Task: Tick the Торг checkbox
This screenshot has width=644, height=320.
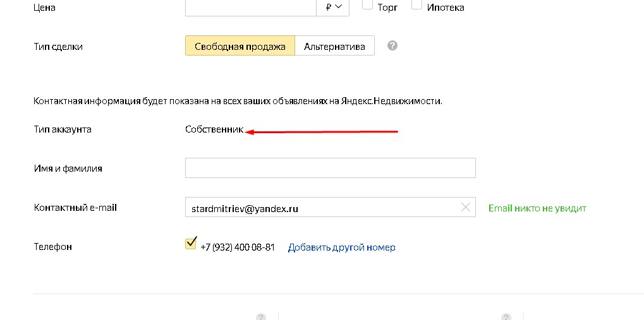Action: (x=368, y=5)
